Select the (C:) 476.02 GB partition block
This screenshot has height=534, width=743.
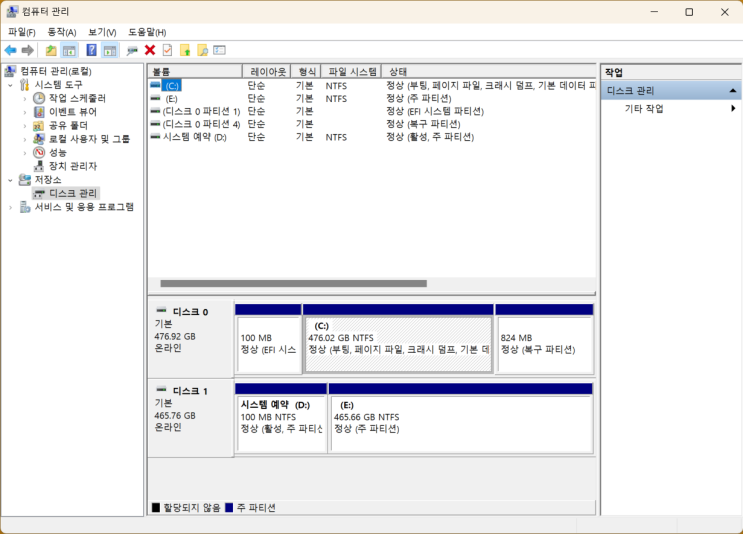[x=398, y=339]
